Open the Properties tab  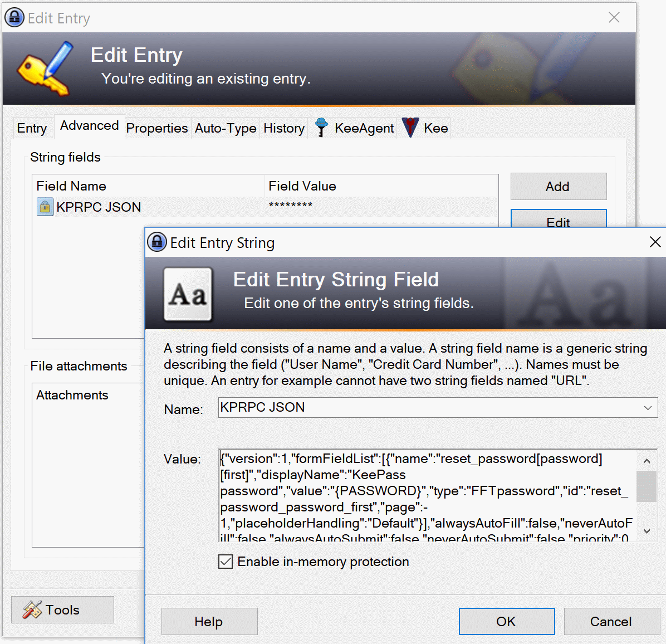(x=156, y=128)
